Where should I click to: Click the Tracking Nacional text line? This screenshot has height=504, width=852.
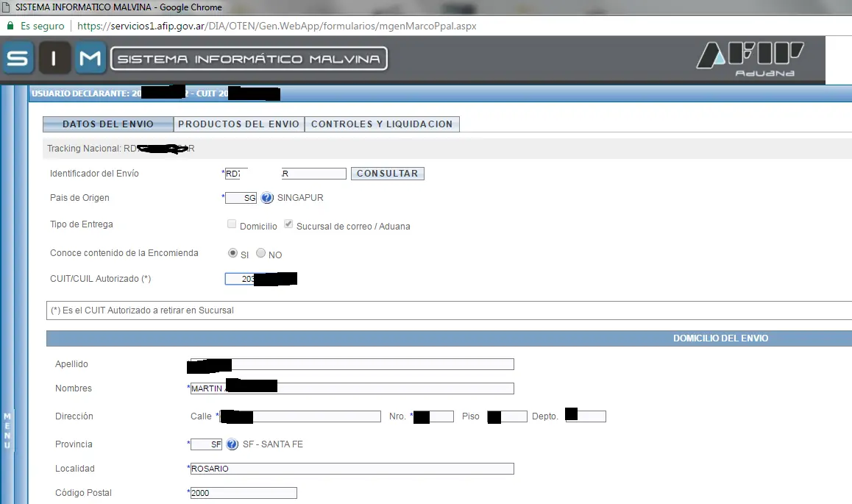[x=121, y=149]
